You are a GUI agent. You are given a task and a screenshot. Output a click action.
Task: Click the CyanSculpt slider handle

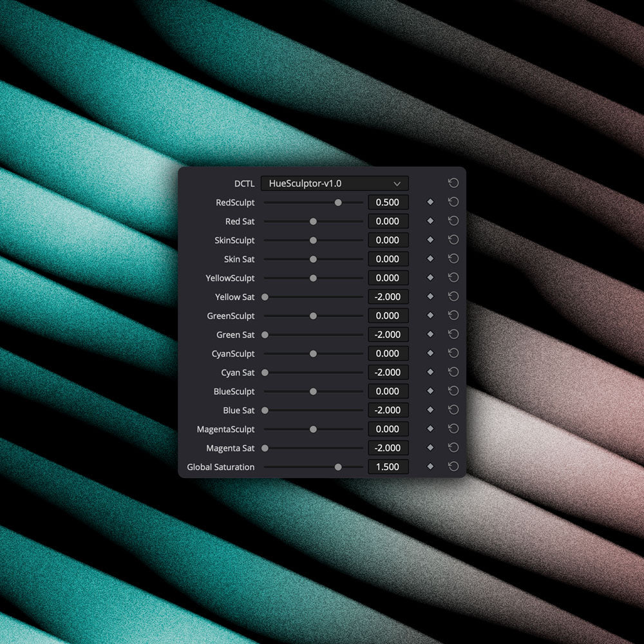click(x=314, y=354)
